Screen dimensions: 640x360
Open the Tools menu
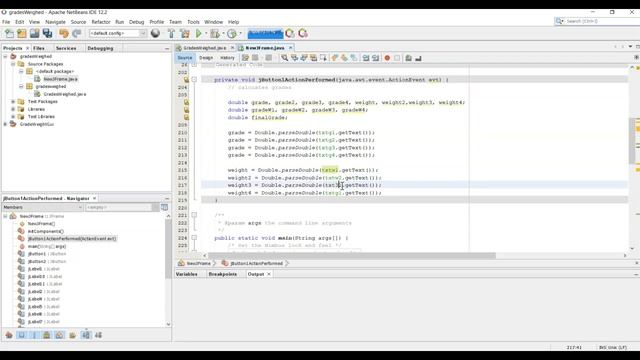(x=193, y=22)
